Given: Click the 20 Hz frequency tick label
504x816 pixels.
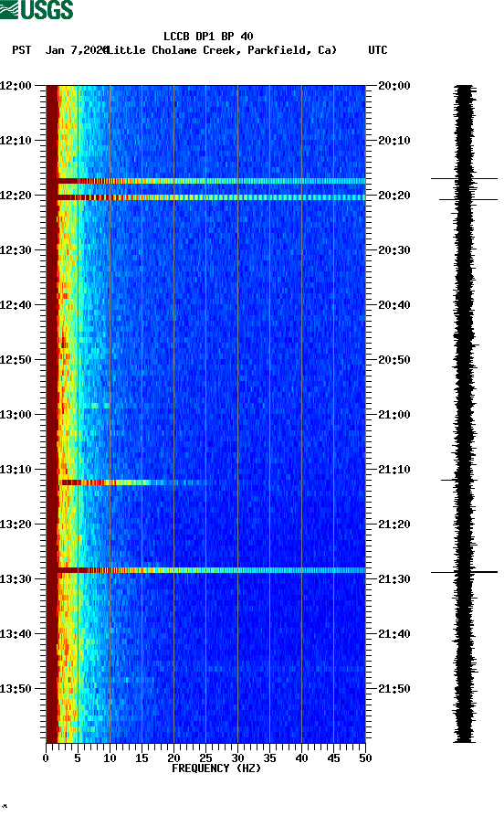Looking at the screenshot, I should click(x=173, y=758).
